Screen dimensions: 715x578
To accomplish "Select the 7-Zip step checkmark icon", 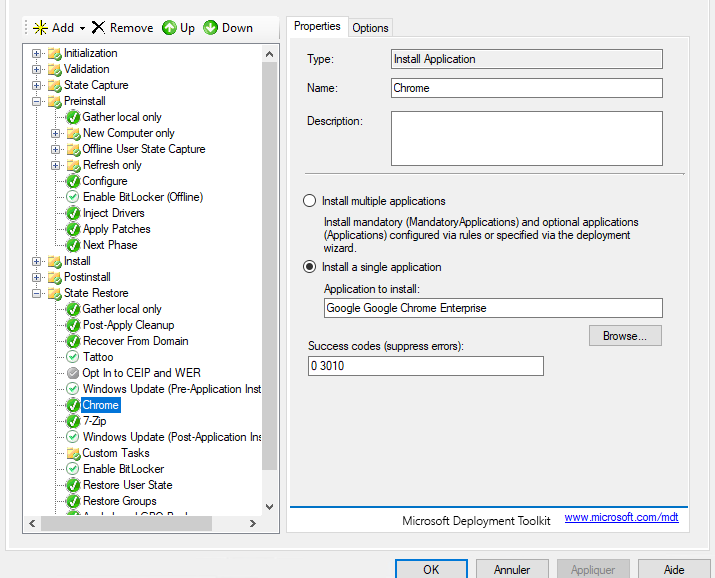I will click(x=73, y=421).
